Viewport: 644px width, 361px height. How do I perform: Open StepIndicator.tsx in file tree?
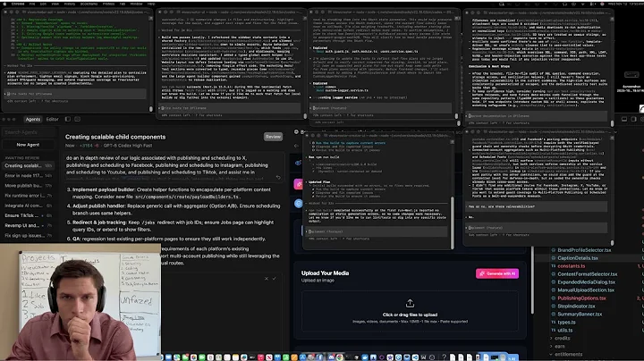[x=576, y=306]
